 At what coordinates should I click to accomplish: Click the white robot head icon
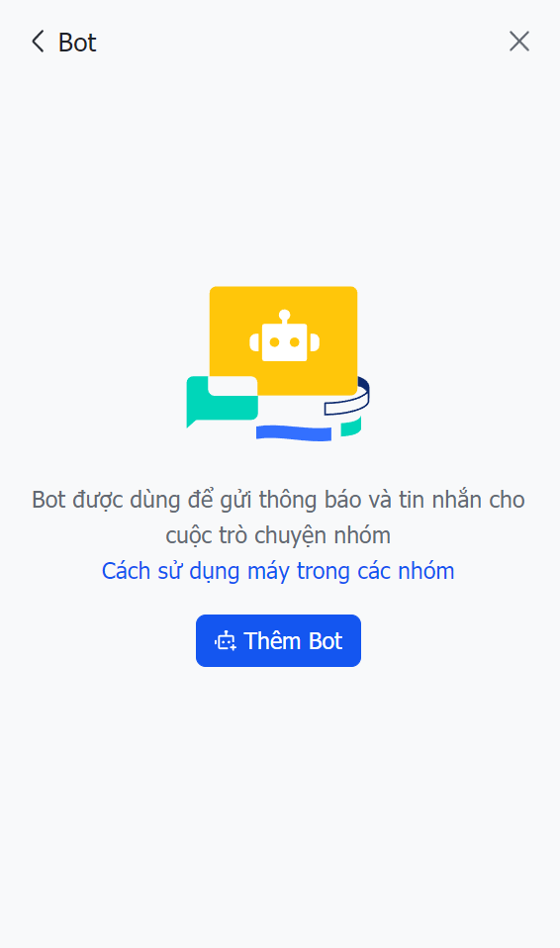tap(284, 336)
